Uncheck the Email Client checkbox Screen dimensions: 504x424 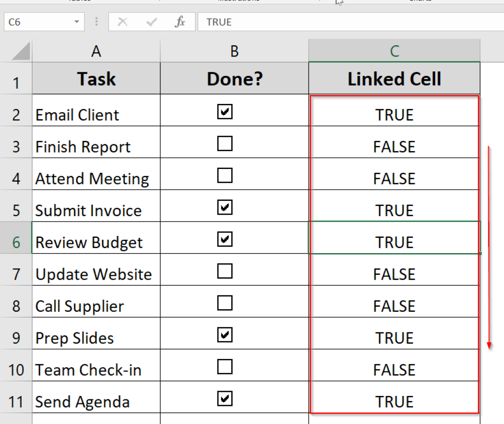point(224,112)
